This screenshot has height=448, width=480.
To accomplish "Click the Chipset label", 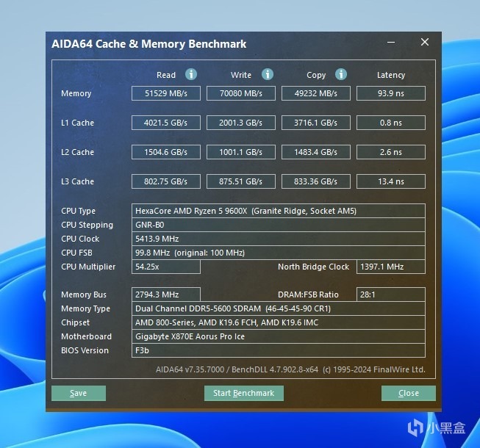I will click(x=75, y=322).
